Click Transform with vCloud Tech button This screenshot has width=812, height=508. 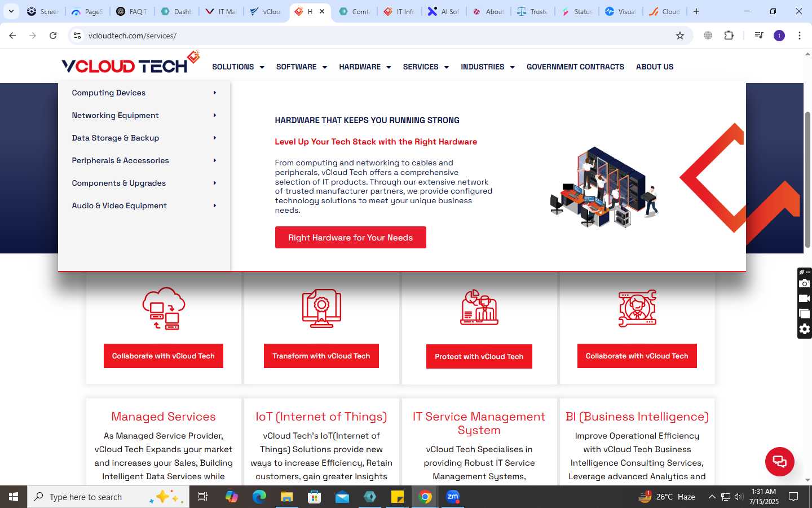click(x=321, y=356)
